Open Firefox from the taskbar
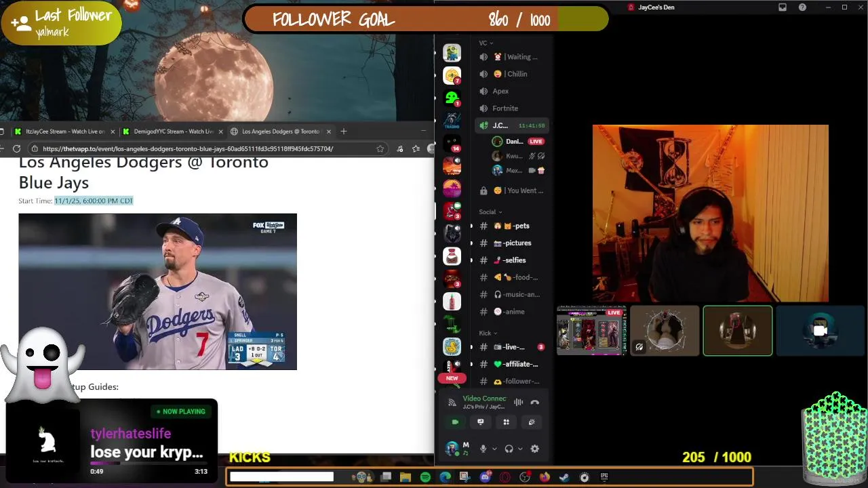Image resolution: width=868 pixels, height=488 pixels. tap(545, 477)
